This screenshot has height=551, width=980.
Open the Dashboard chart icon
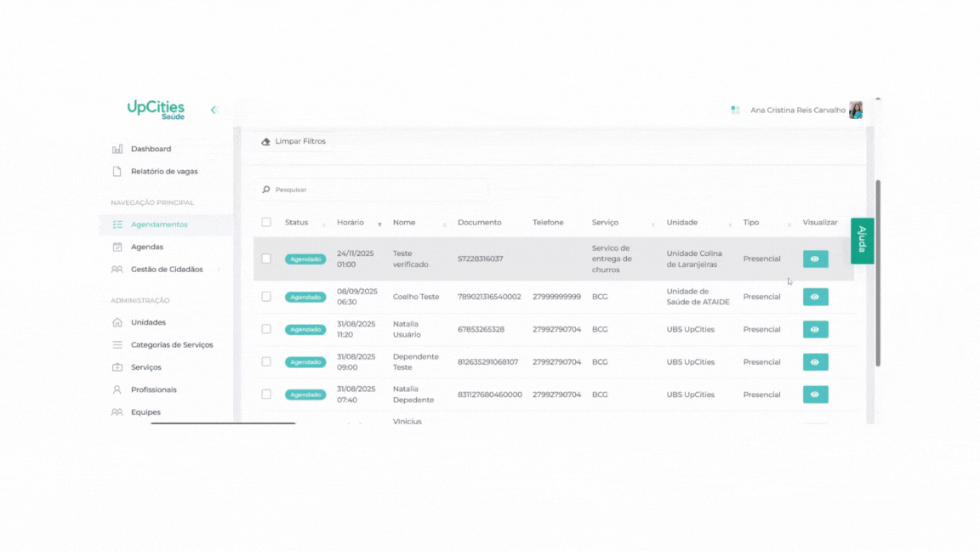(x=117, y=150)
